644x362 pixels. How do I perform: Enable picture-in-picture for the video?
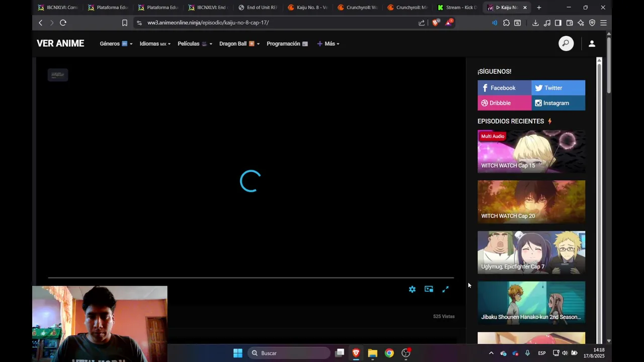point(429,289)
